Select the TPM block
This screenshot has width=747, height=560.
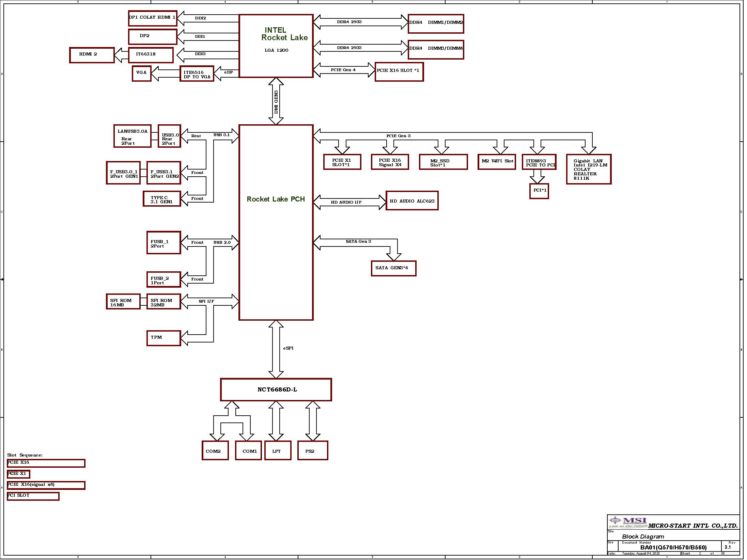[164, 338]
